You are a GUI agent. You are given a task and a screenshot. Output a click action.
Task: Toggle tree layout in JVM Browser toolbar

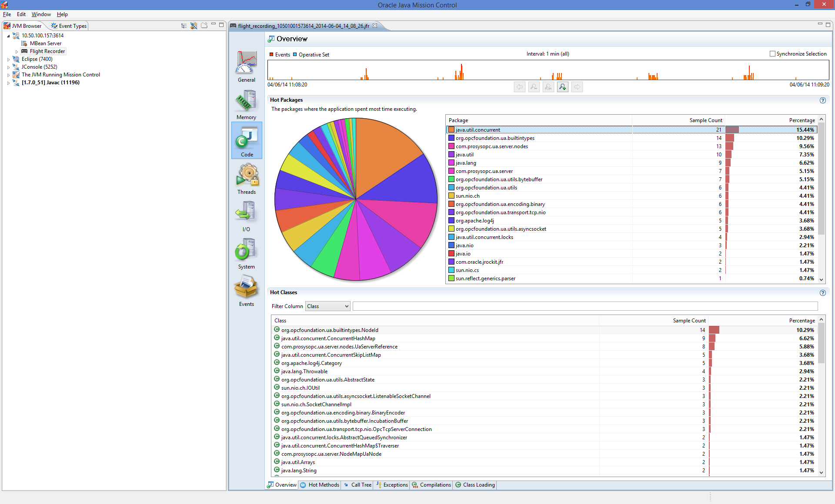tap(184, 26)
